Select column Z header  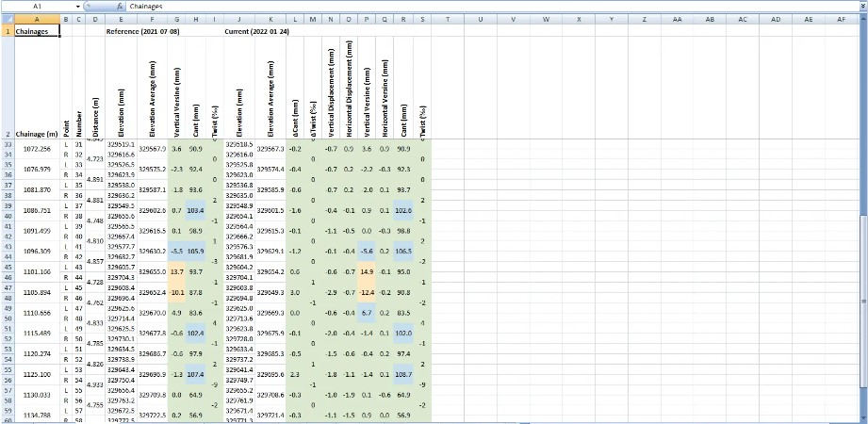point(644,18)
